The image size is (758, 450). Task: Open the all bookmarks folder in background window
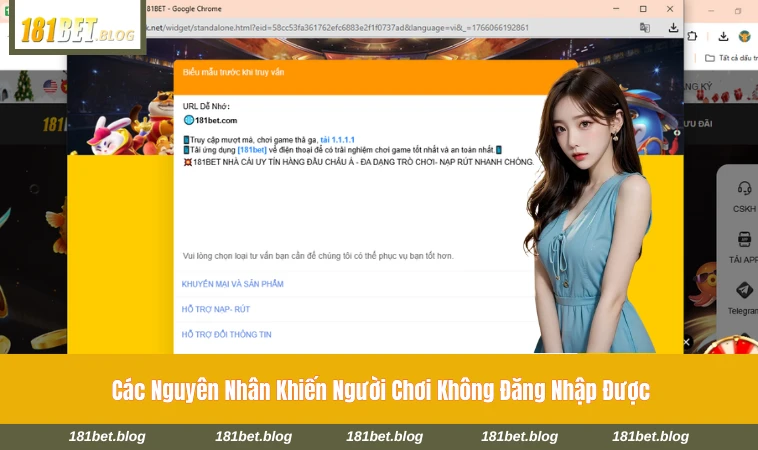pyautogui.click(x=731, y=58)
